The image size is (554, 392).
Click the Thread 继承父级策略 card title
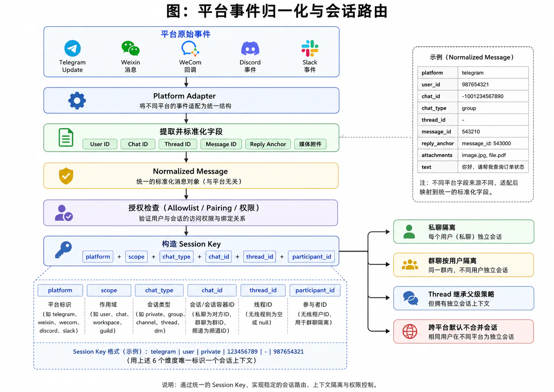point(461,294)
